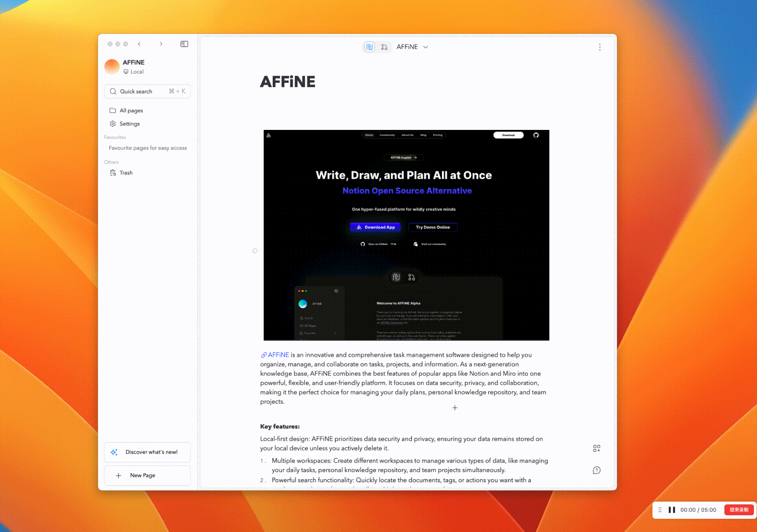Go back with the left arrow
This screenshot has height=532, width=757.
[139, 44]
